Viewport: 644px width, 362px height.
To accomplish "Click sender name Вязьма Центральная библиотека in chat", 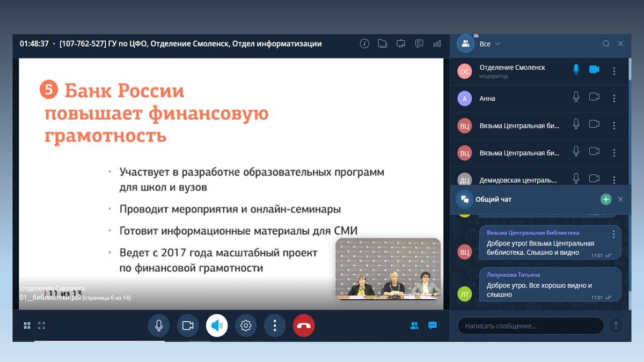I will click(x=533, y=233).
